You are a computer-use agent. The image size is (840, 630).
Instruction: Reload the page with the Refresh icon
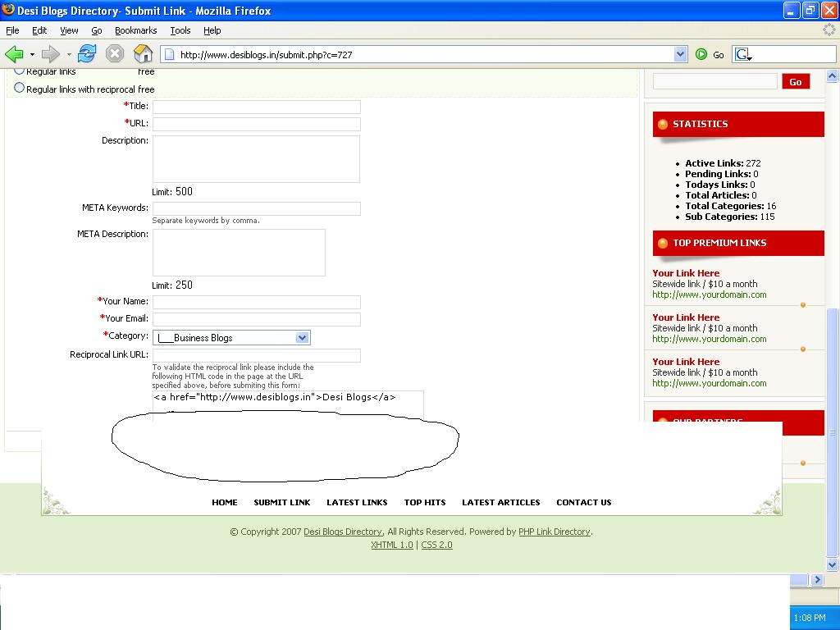click(87, 54)
